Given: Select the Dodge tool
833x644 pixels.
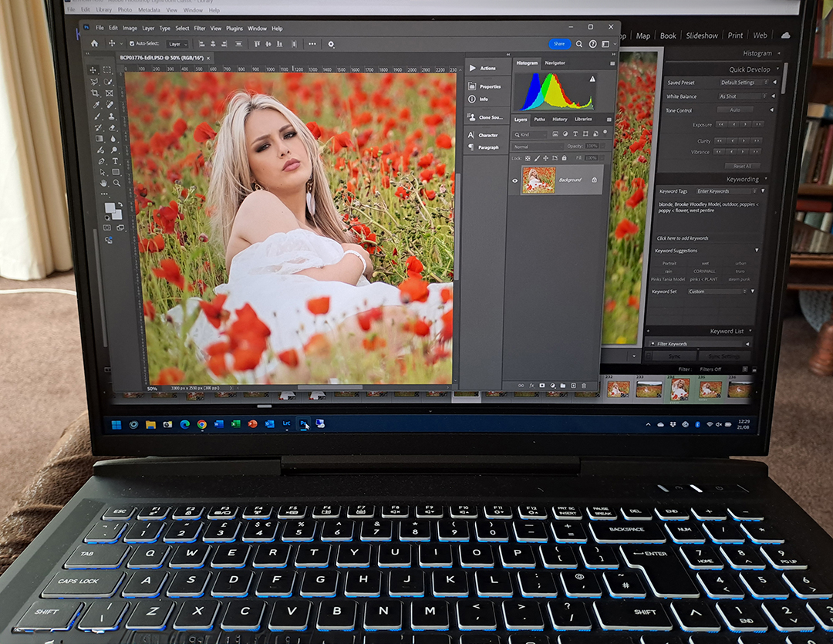Looking at the screenshot, I should pos(113,150).
